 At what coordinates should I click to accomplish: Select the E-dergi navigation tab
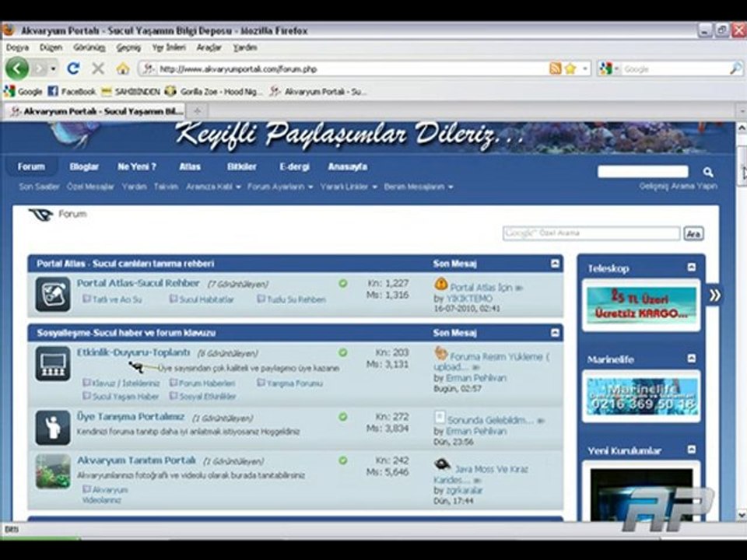[294, 167]
